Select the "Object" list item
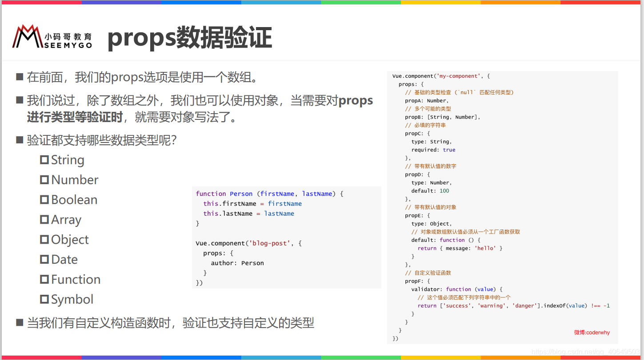 [x=64, y=240]
